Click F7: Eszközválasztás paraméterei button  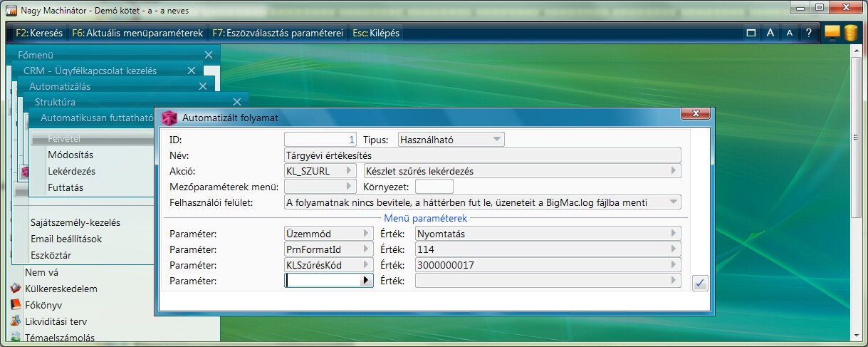pyautogui.click(x=278, y=33)
